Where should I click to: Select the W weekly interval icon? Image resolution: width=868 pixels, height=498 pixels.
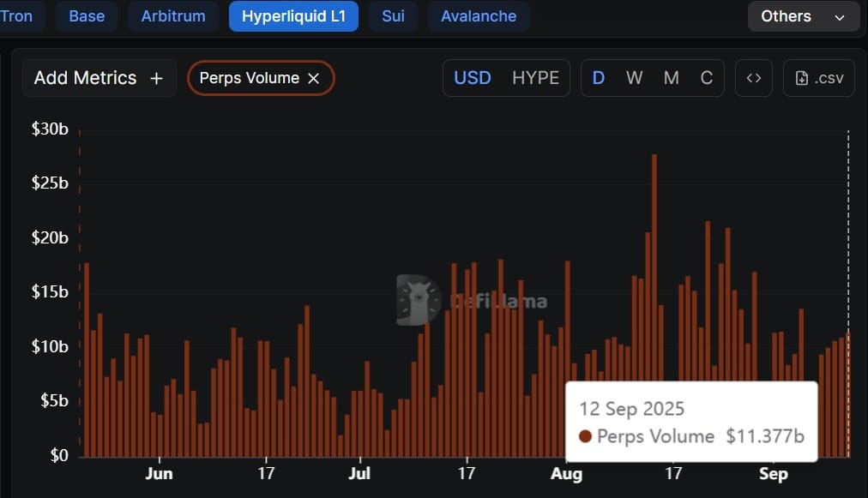[634, 77]
